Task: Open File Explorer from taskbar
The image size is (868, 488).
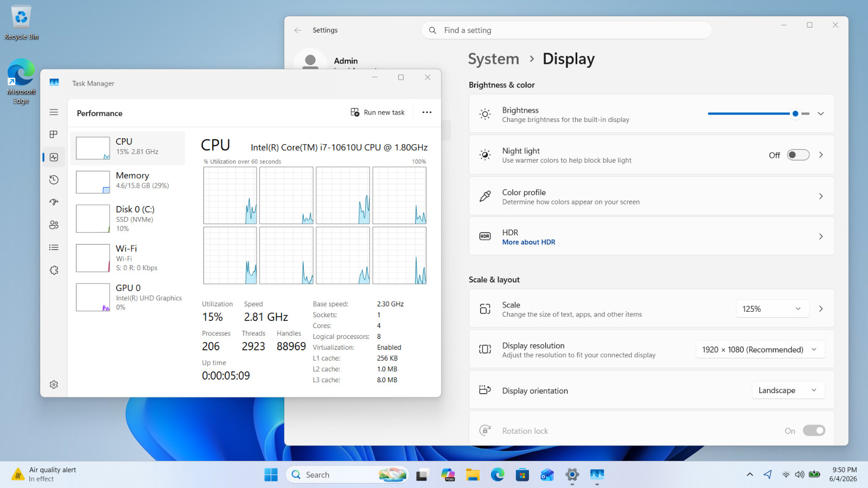Action: (473, 475)
